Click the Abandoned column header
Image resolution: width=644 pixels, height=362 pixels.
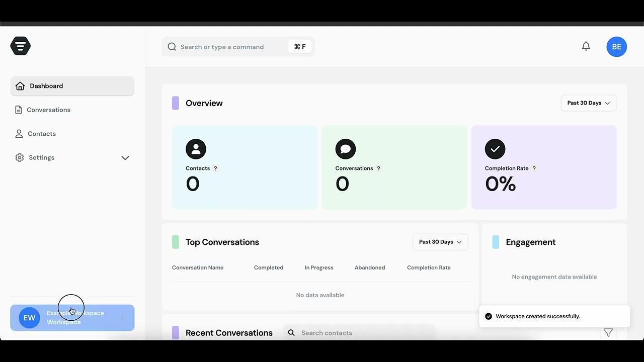pyautogui.click(x=370, y=267)
